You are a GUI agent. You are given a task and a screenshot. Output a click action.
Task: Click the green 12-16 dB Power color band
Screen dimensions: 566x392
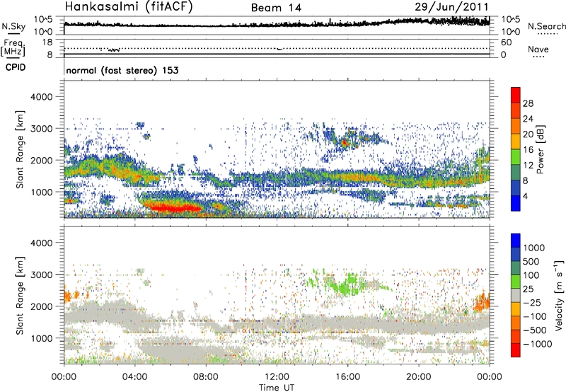(516, 156)
